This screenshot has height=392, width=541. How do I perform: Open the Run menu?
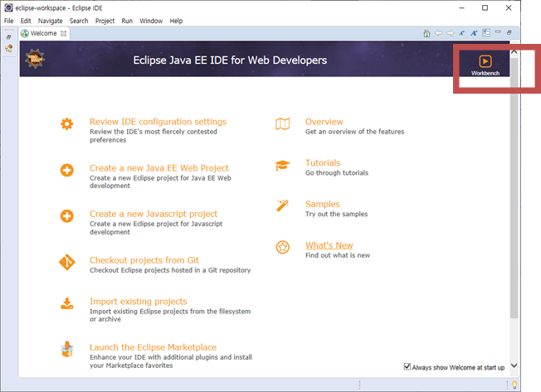tap(127, 21)
